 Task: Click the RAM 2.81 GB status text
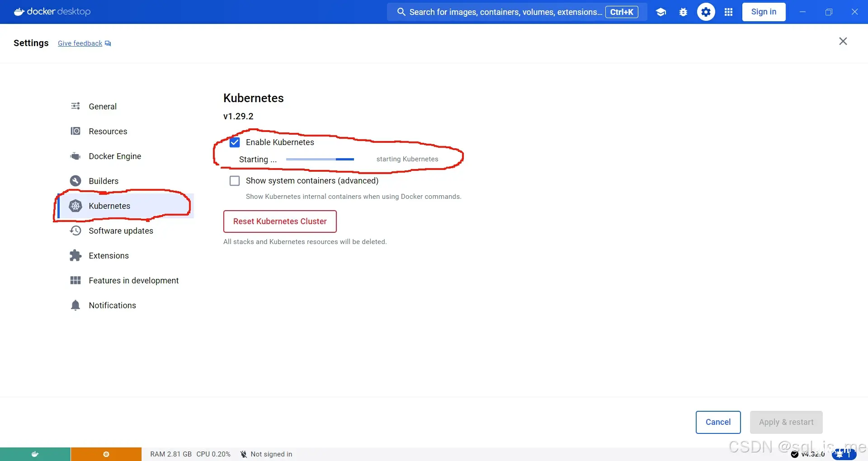171,454
